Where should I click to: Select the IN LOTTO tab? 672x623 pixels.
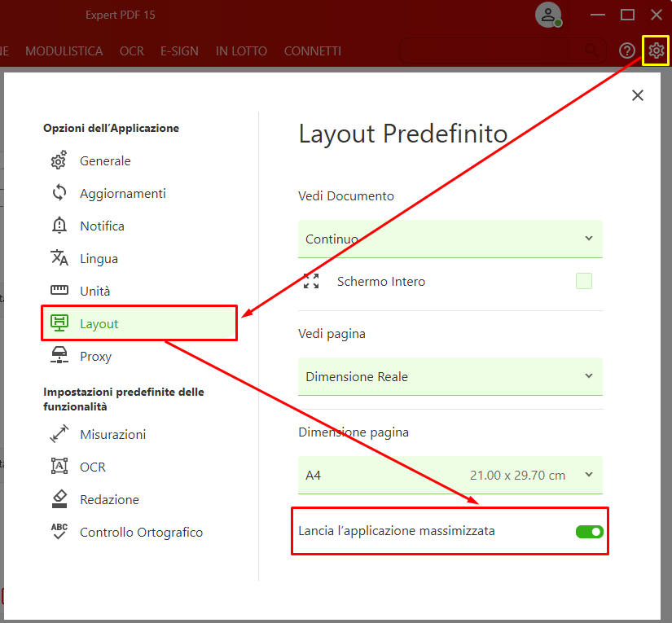click(241, 51)
